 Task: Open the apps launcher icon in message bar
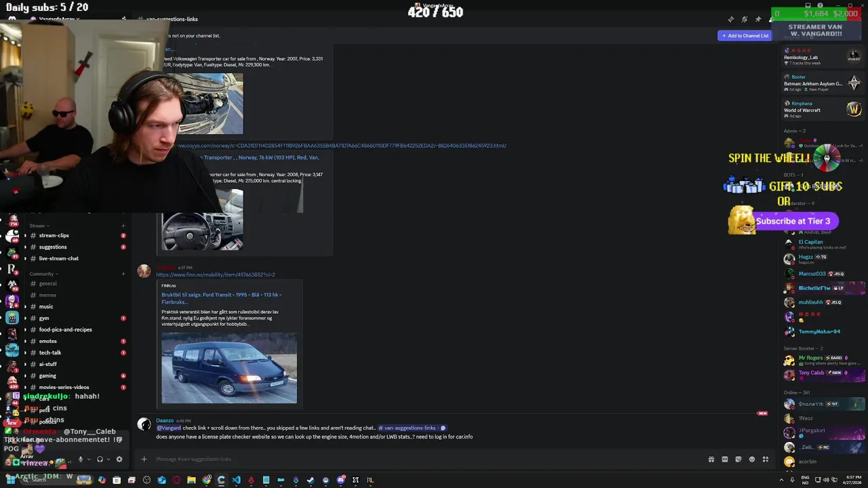click(765, 459)
